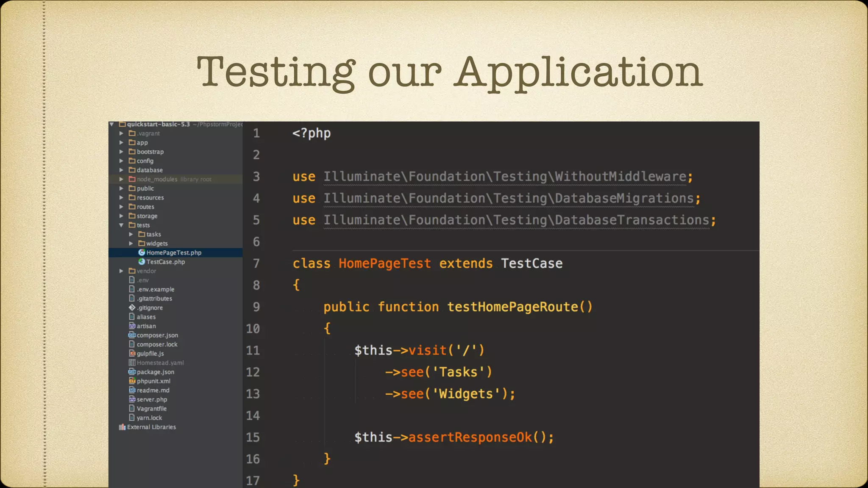Click the public folder icon
868x488 pixels.
point(132,189)
